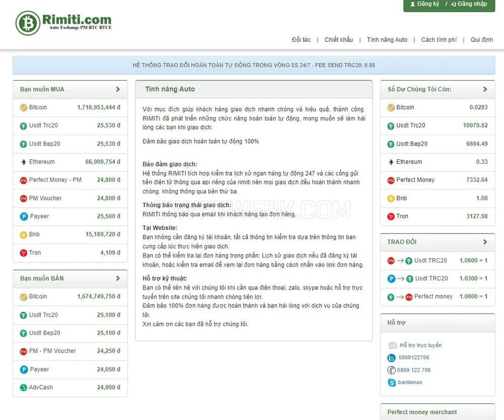Click phone icon beside 0869.122.706

(391, 370)
